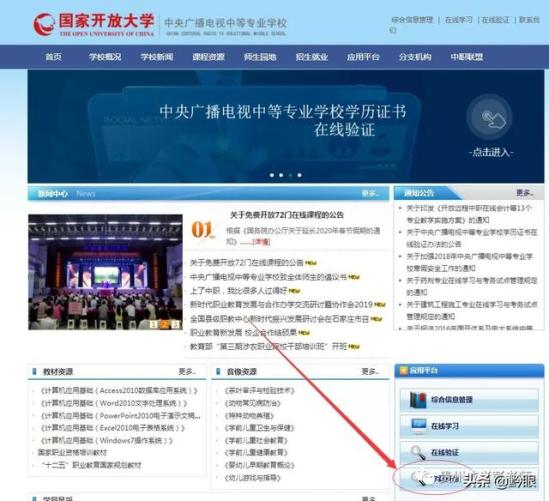
Task: Open news 职业教育新发展 校企合作结硕果
Action: [x=243, y=333]
